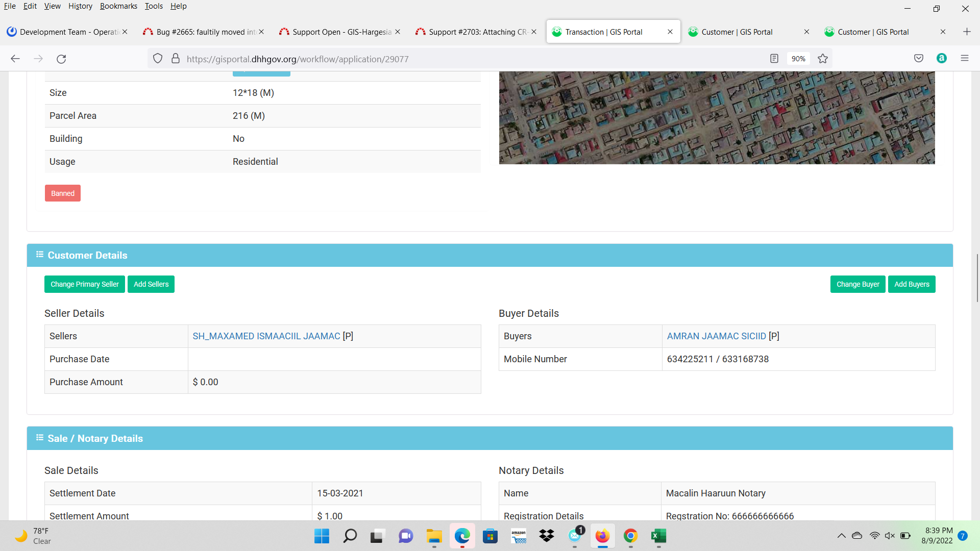Open taskbar Search magnifier
This screenshot has height=551, width=980.
(x=350, y=536)
